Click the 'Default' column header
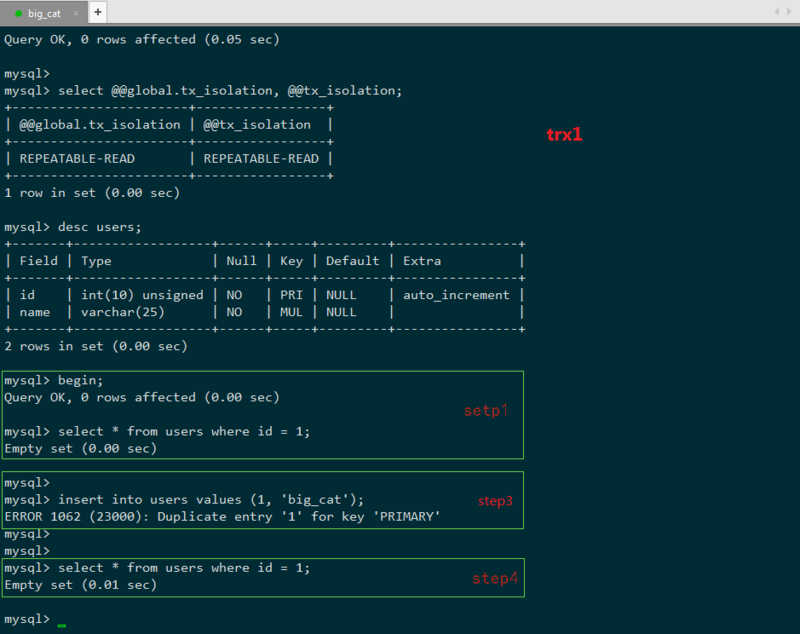 [x=353, y=261]
